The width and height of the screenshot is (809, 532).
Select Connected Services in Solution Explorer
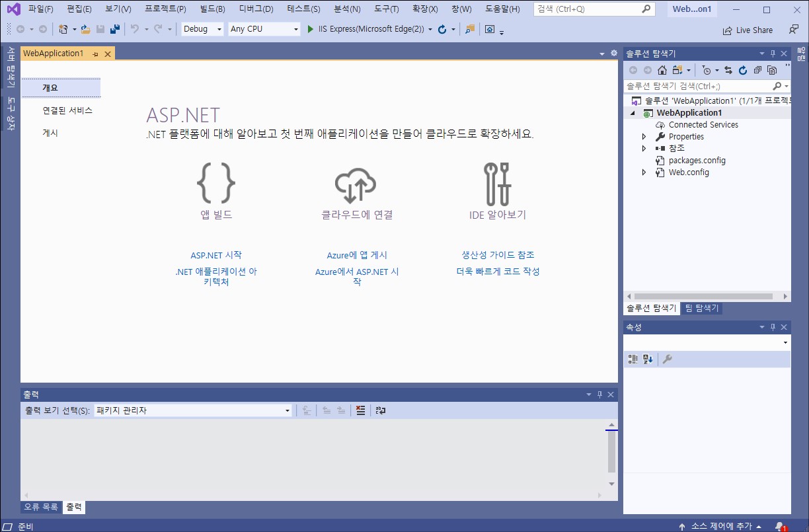click(x=703, y=125)
